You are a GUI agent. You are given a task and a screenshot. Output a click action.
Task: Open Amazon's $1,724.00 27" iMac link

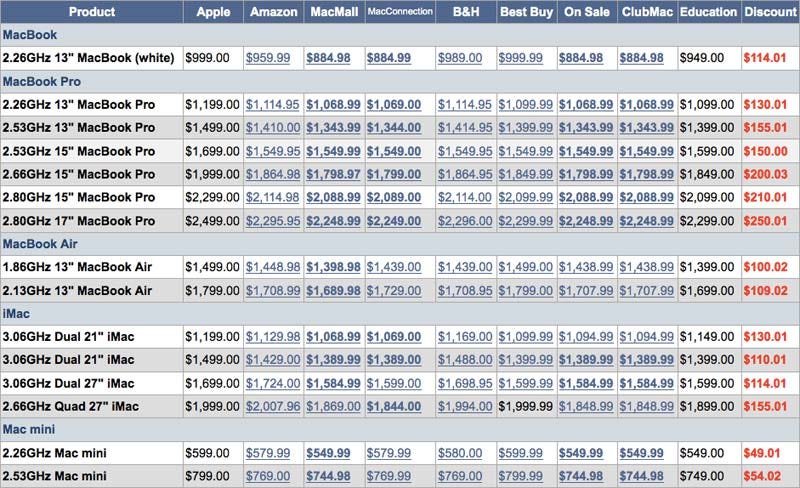click(x=273, y=383)
